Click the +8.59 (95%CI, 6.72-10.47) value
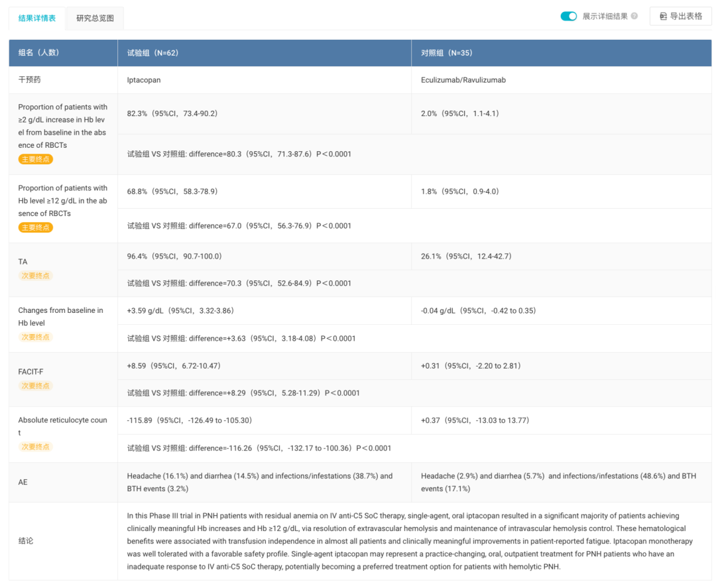This screenshot has width=716, height=588. pyautogui.click(x=174, y=366)
